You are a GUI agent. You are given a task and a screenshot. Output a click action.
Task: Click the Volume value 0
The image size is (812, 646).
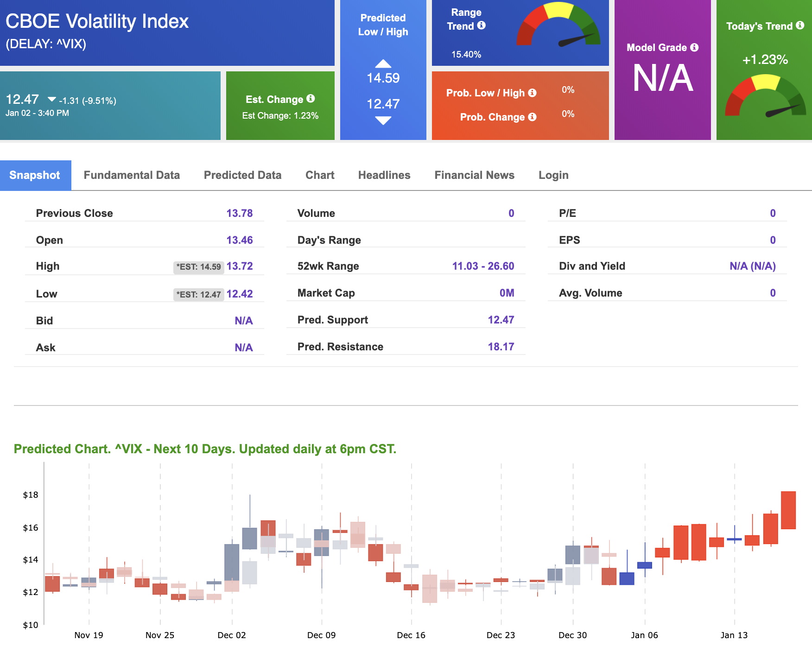(511, 213)
